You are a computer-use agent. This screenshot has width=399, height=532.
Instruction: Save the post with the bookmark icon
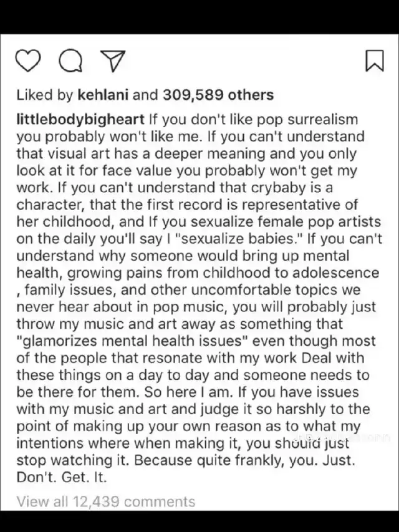(x=375, y=61)
